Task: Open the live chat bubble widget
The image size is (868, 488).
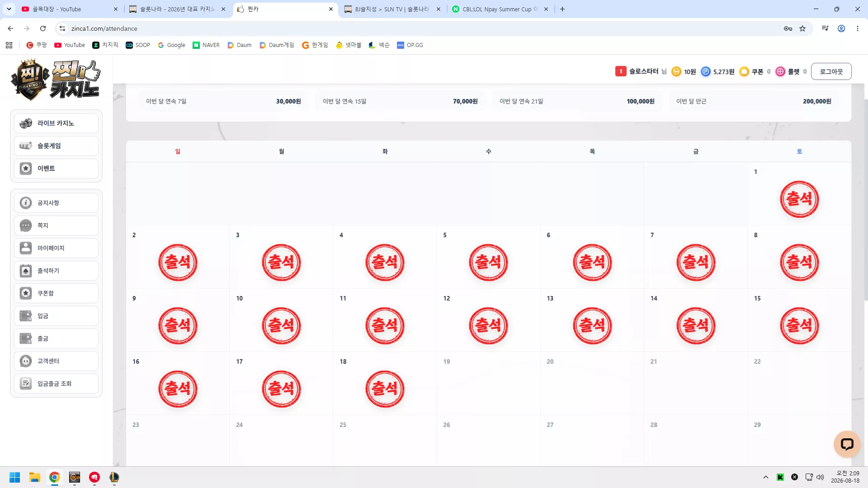Action: click(847, 444)
